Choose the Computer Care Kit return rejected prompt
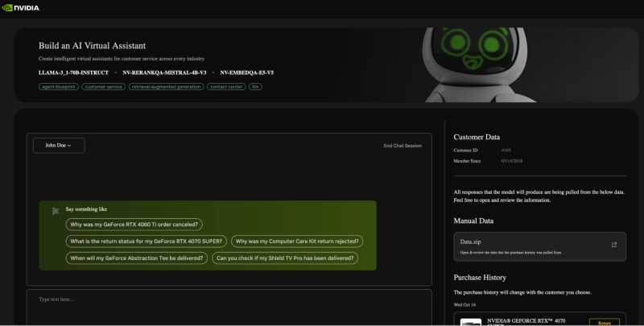This screenshot has width=644, height=326. (297, 241)
